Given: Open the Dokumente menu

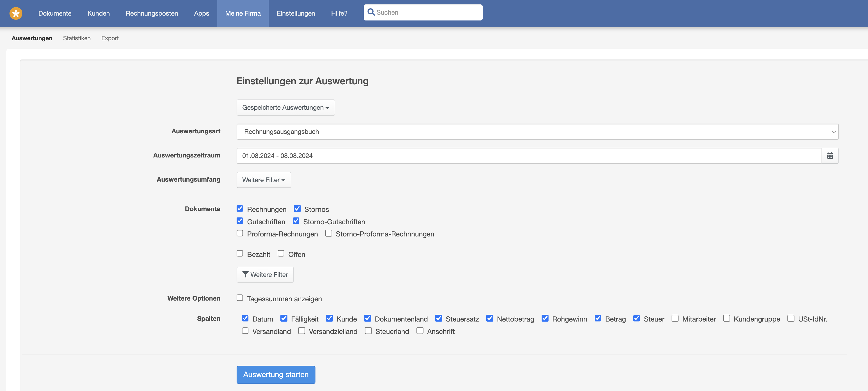Looking at the screenshot, I should tap(55, 13).
